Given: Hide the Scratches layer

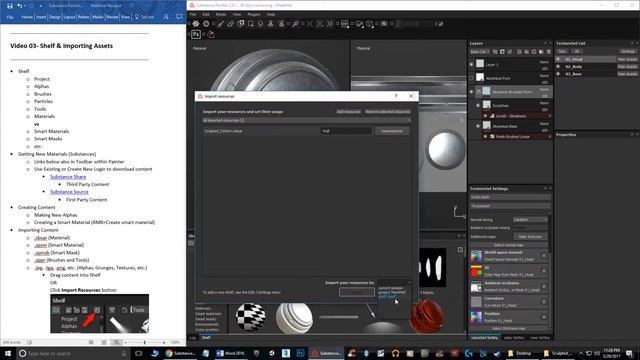Looking at the screenshot, I should pyautogui.click(x=478, y=105).
